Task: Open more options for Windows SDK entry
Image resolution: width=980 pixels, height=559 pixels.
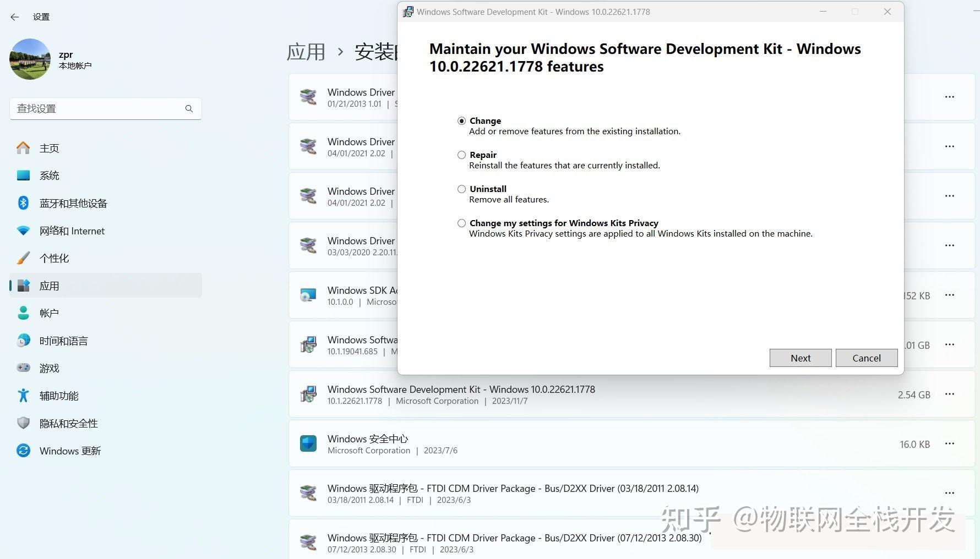Action: pyautogui.click(x=950, y=295)
